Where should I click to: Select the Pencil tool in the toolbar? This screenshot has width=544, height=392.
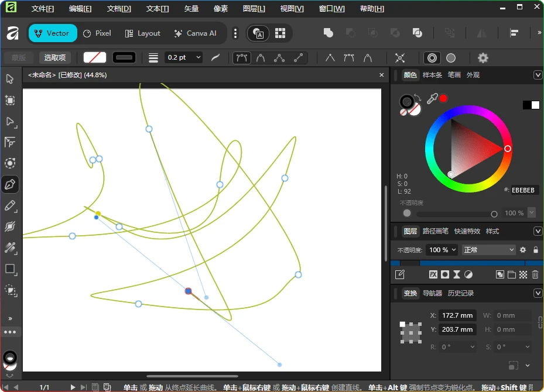(x=9, y=205)
